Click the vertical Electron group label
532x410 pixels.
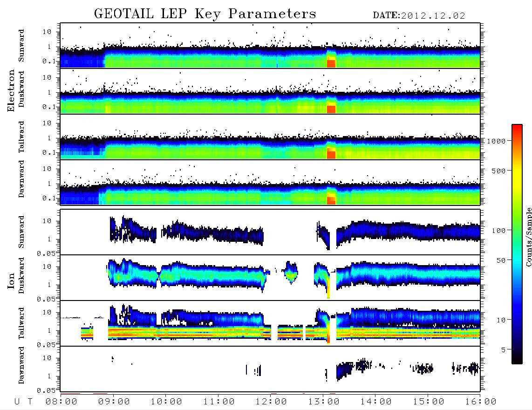coord(11,90)
